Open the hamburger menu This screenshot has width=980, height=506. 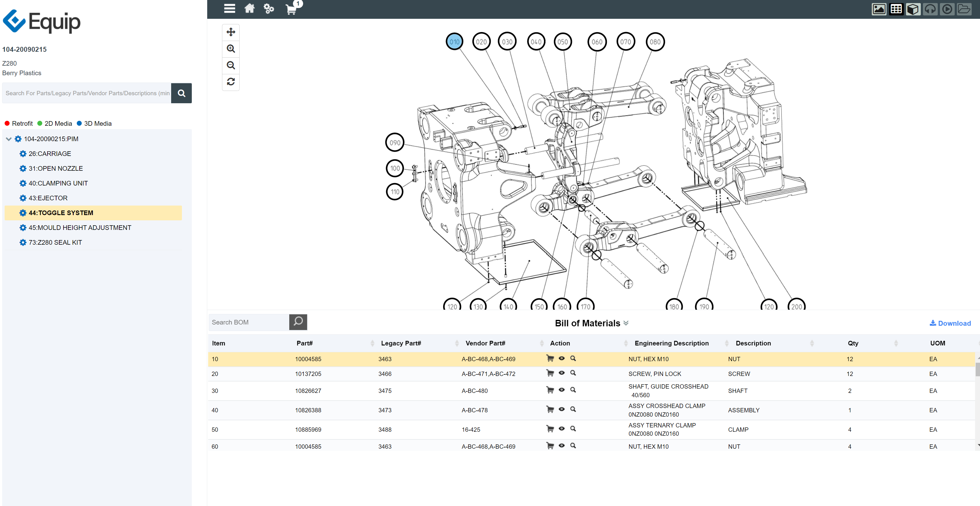coord(229,8)
